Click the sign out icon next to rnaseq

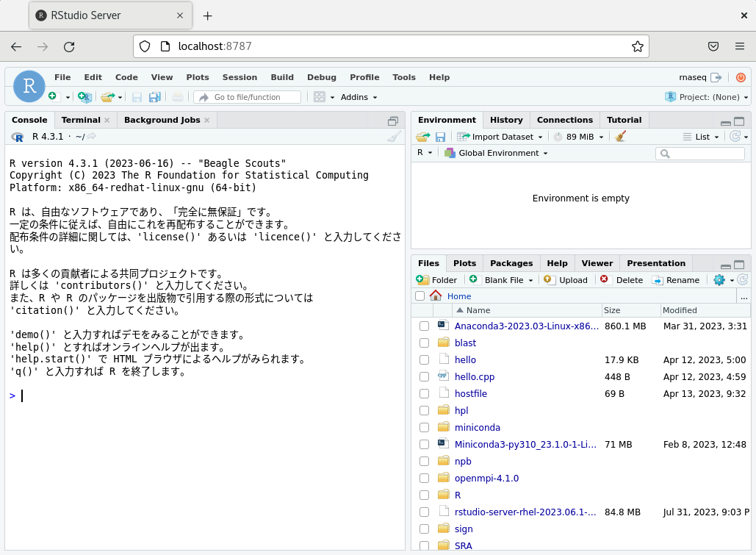tap(716, 77)
